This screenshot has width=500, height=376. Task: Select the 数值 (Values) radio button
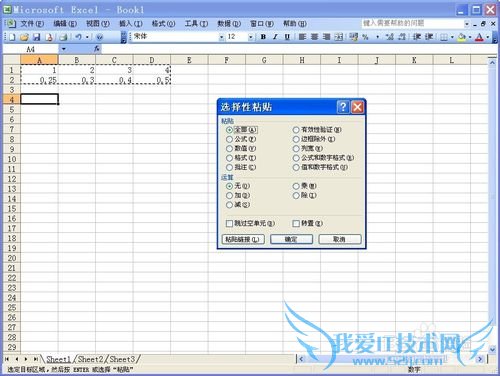[229, 148]
